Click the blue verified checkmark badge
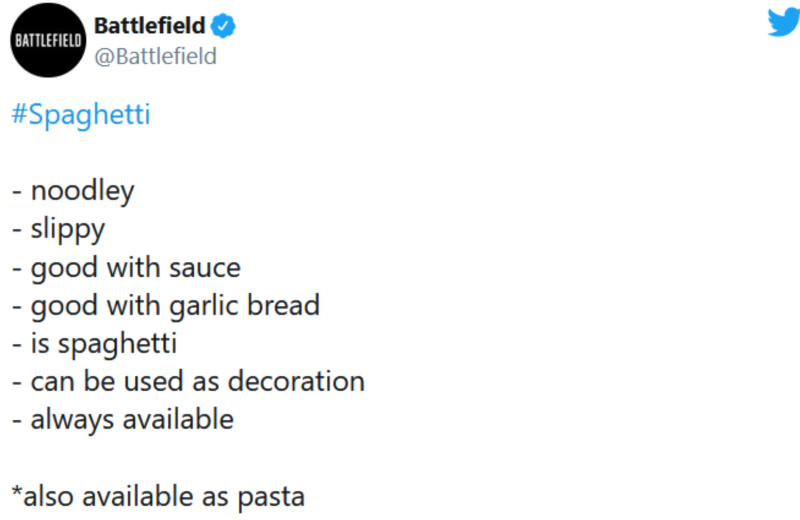The width and height of the screenshot is (800, 520). pos(223,26)
